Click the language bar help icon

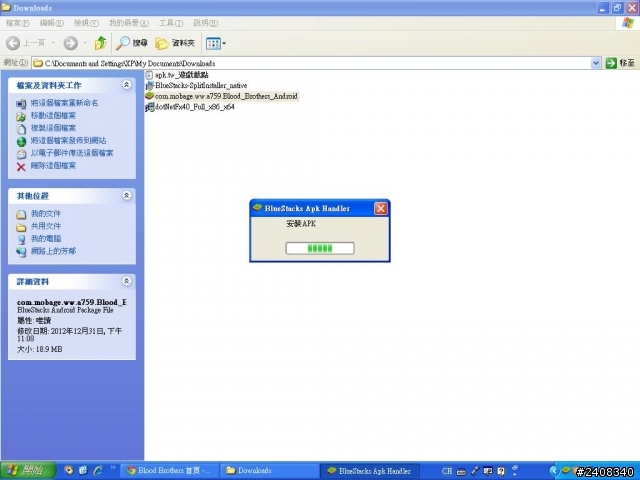[x=501, y=471]
